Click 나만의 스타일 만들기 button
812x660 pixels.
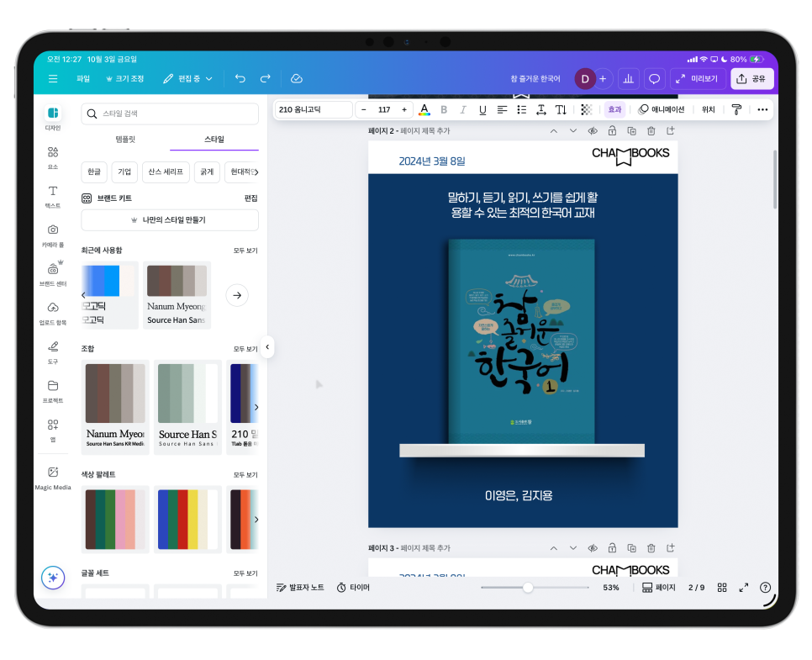(170, 220)
